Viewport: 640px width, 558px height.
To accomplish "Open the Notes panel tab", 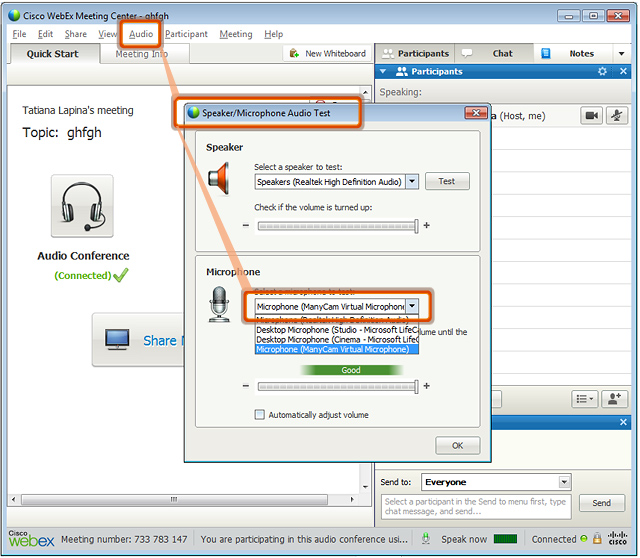I will (573, 53).
